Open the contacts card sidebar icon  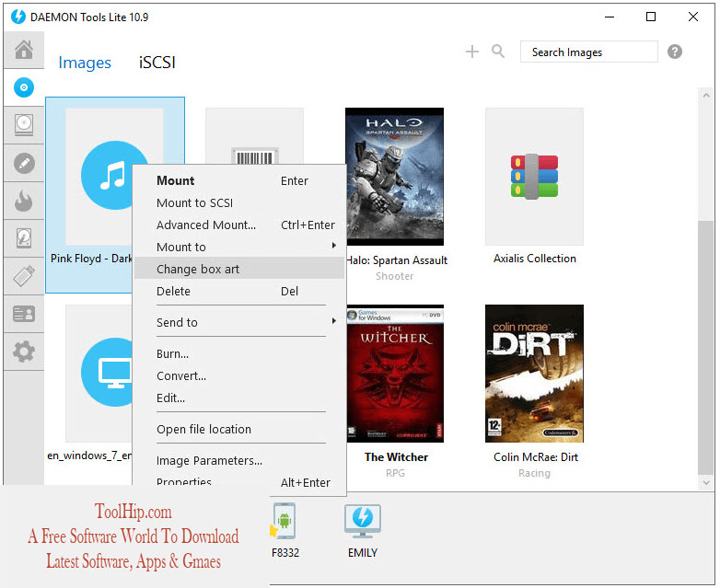click(x=24, y=314)
